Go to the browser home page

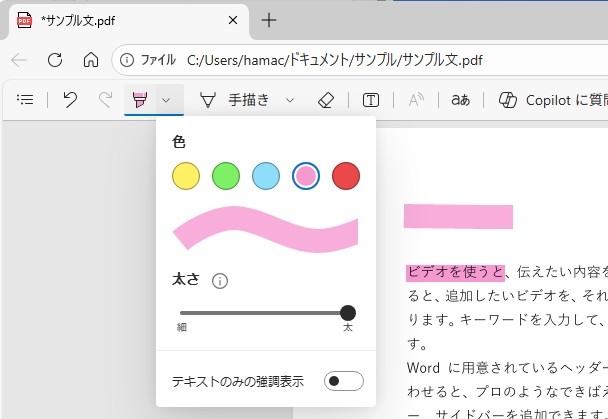pos(91,60)
